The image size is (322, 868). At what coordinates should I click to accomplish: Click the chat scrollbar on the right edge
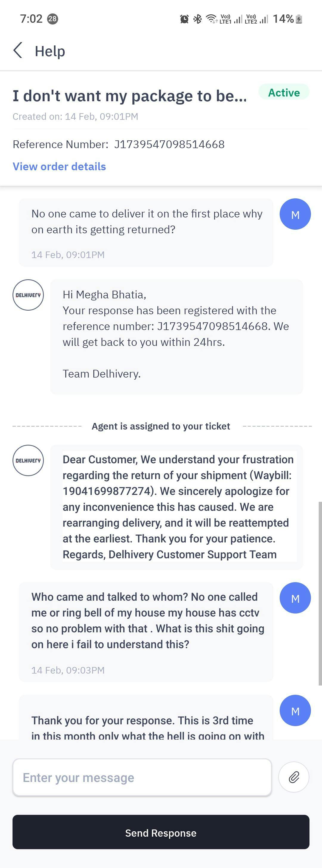[x=320, y=593]
